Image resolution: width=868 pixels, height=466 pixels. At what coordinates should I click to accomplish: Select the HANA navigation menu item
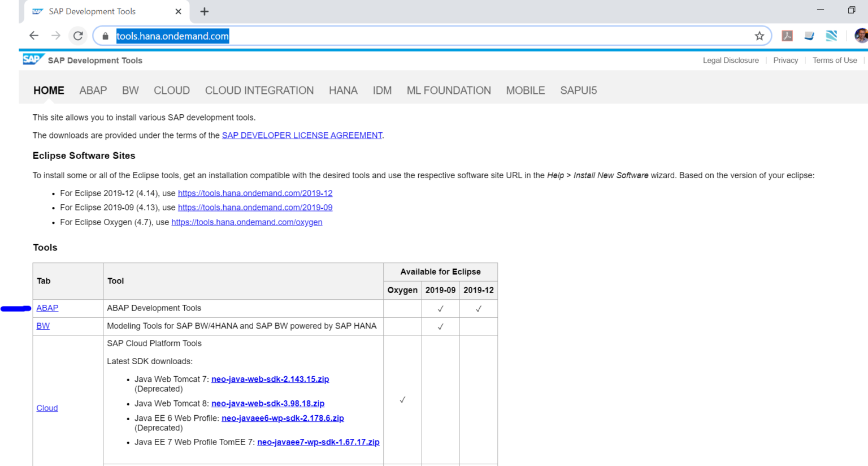click(x=343, y=90)
